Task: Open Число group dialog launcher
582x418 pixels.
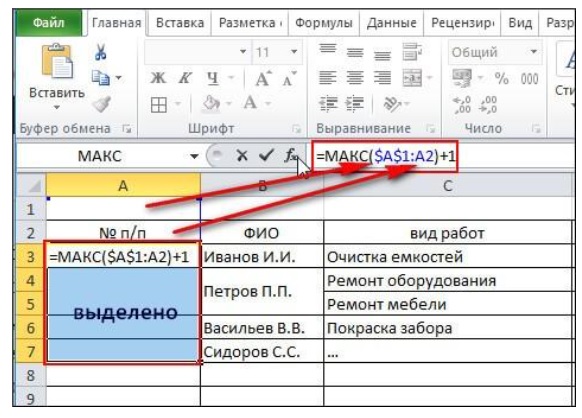Action: (536, 129)
